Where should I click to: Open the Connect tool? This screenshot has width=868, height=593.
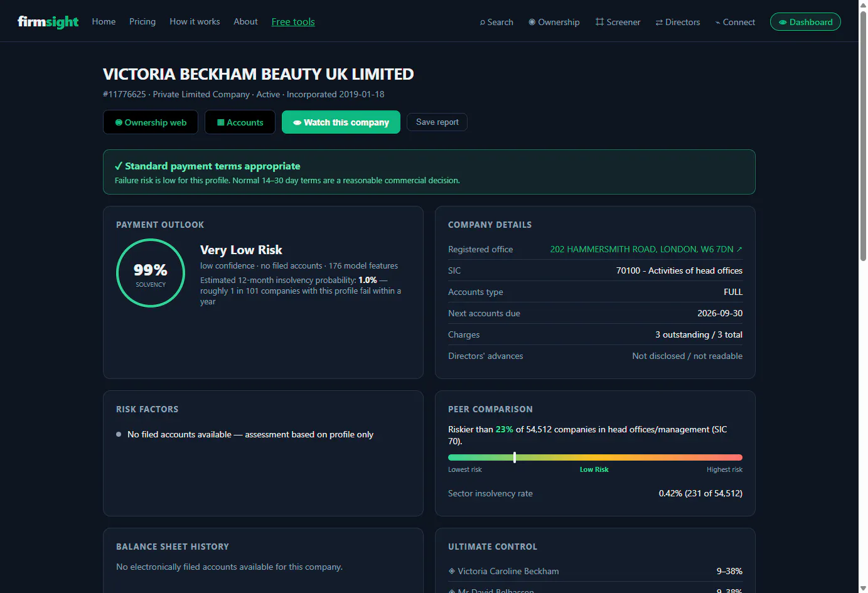[735, 22]
